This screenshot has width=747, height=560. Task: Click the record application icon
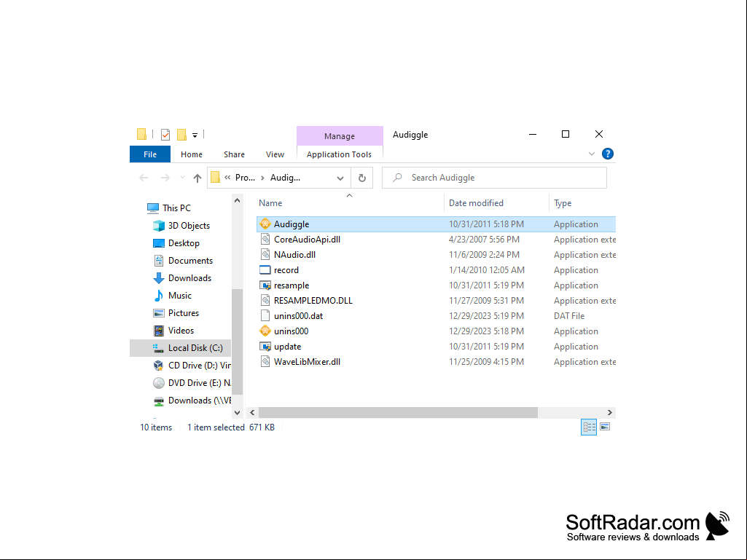click(x=265, y=270)
